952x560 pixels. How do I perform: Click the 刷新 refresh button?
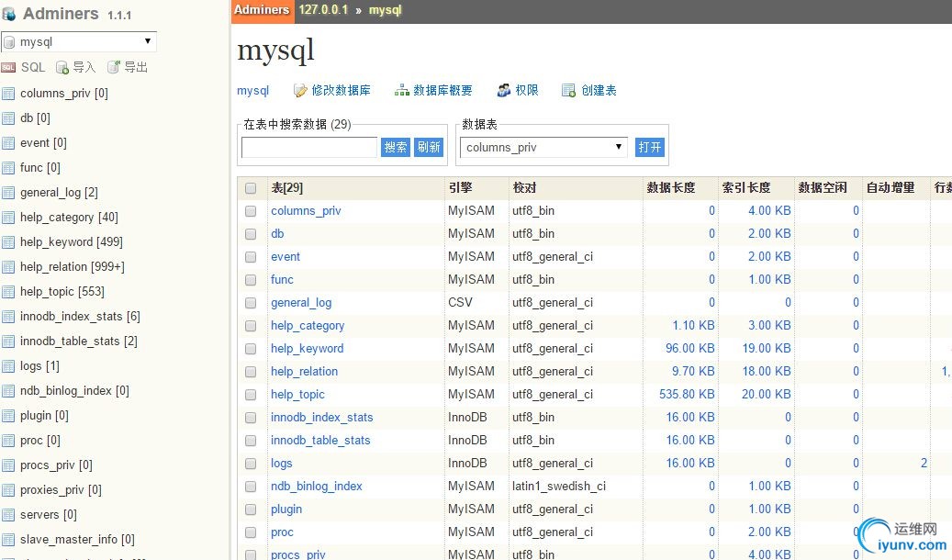429,147
